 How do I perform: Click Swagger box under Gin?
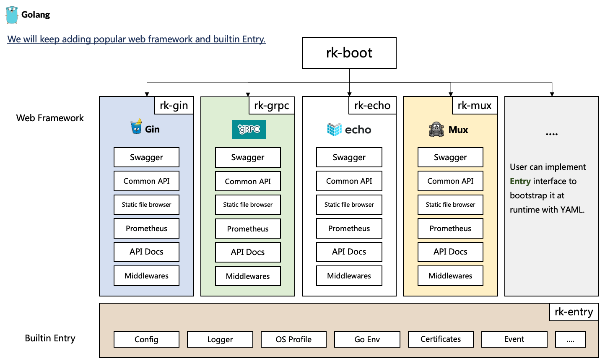click(x=146, y=157)
